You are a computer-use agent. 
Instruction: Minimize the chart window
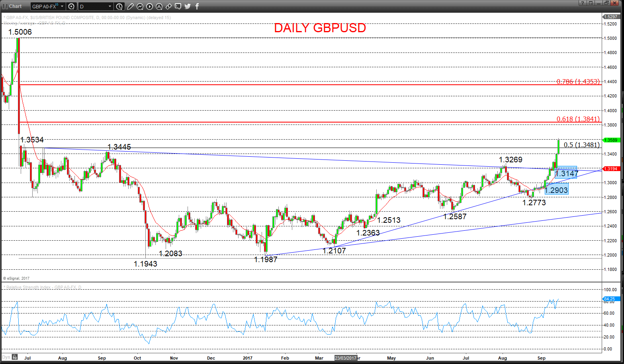point(599,3)
